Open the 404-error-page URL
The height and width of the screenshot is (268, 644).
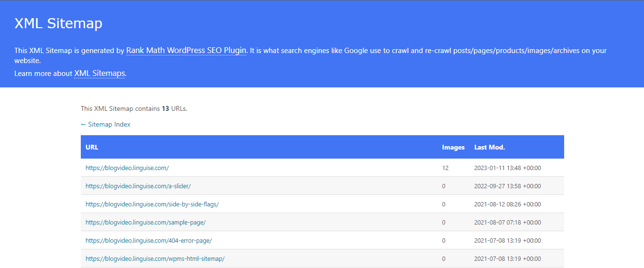click(x=149, y=241)
